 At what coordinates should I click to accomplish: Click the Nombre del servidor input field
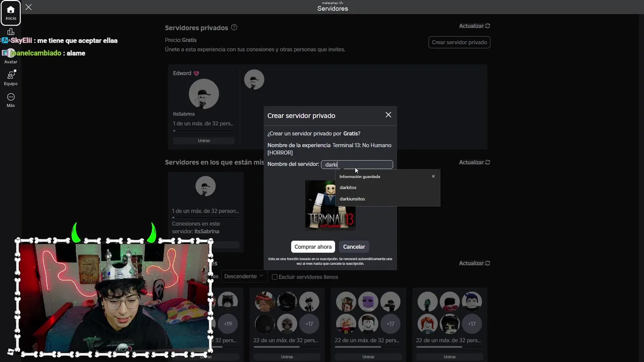click(357, 164)
